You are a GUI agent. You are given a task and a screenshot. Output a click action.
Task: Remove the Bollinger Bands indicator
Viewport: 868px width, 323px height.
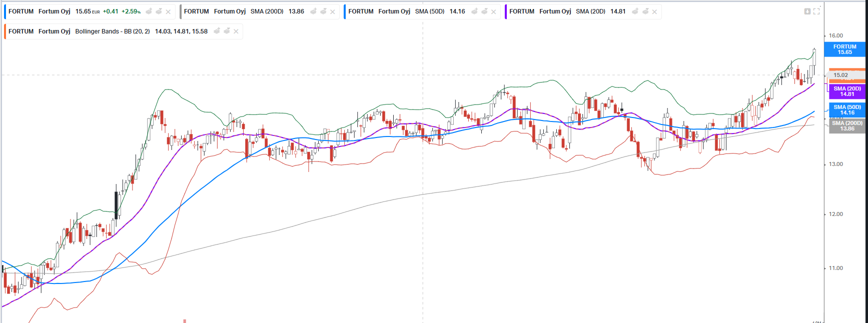coord(236,31)
